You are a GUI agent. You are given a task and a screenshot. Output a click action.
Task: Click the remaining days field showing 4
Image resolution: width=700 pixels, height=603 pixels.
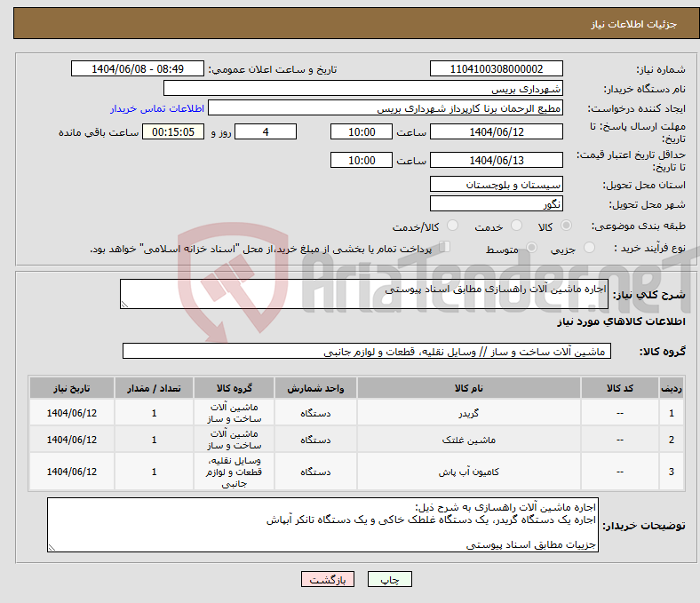click(266, 131)
